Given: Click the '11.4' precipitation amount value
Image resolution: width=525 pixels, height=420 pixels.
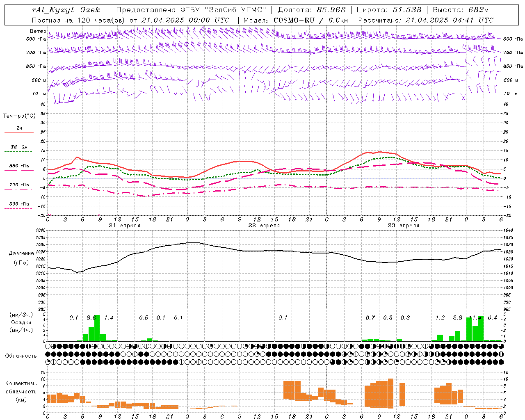Looking at the screenshot, I should click(475, 317).
